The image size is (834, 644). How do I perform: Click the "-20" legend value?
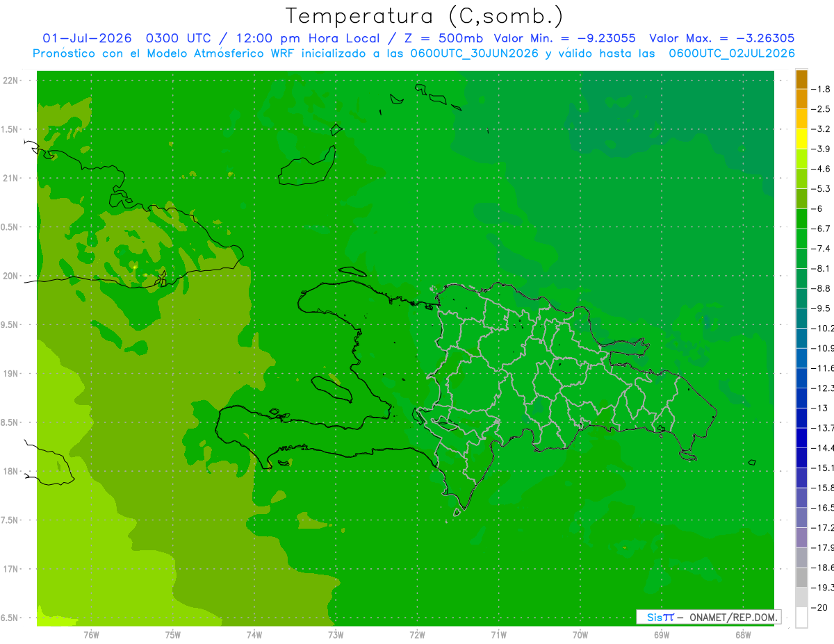coord(820,608)
